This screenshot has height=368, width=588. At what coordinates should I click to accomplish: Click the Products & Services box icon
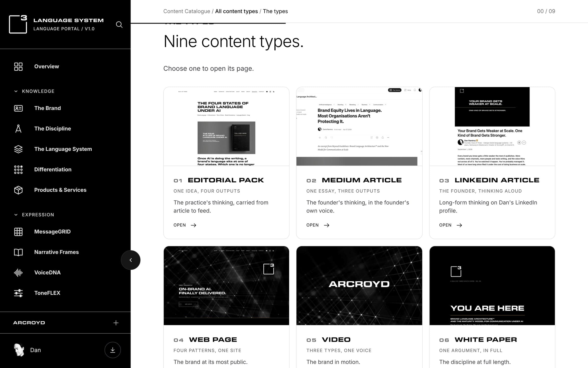coord(18,190)
